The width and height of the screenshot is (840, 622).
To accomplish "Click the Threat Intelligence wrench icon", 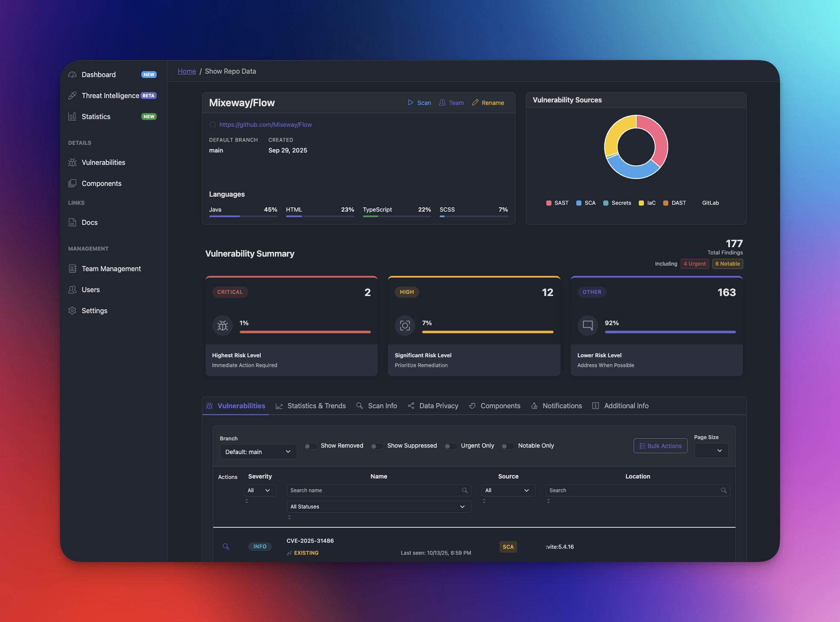I will 73,96.
